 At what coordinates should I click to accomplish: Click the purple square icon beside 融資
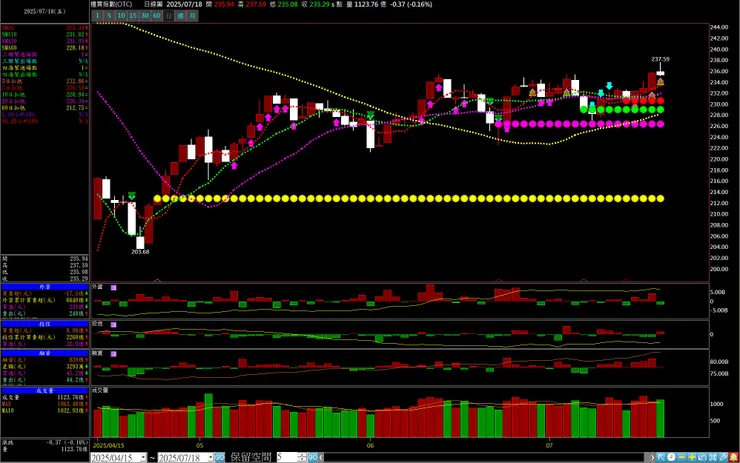coord(114,354)
